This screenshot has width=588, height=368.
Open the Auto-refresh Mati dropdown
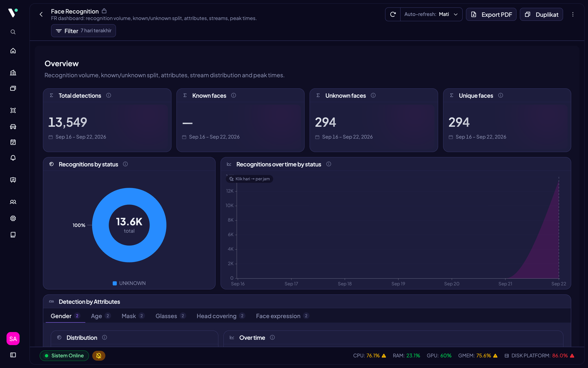[431, 14]
